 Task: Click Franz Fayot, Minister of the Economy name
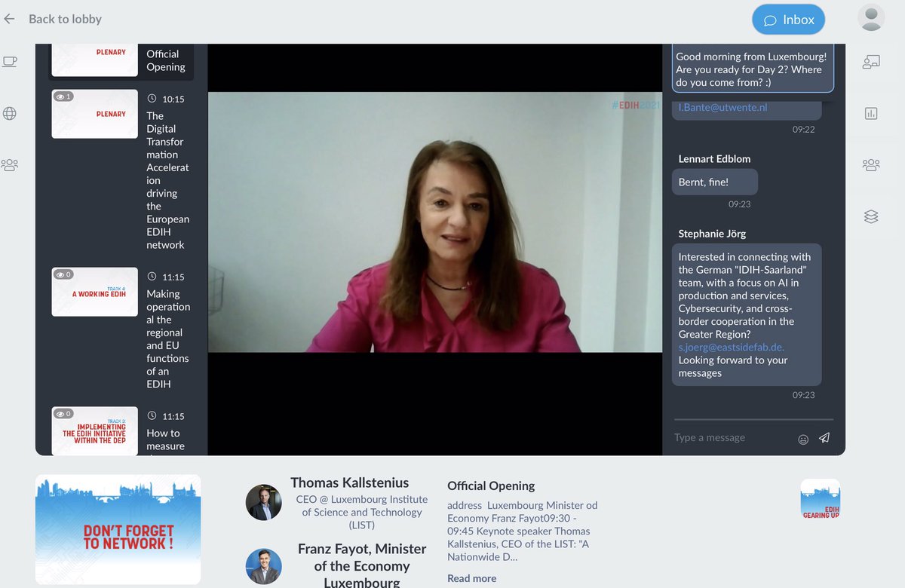[x=362, y=565]
